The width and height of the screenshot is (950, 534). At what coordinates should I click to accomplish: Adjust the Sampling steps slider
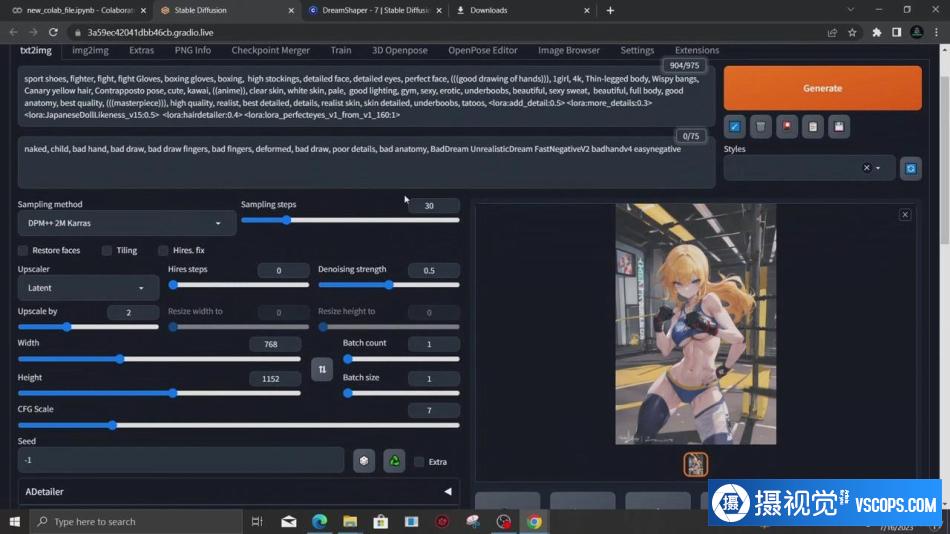click(350, 220)
